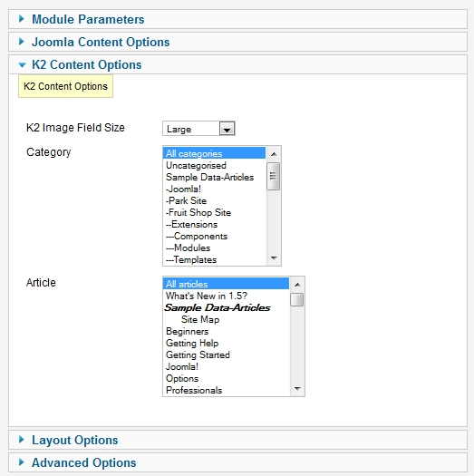The image size is (474, 476).
Task: Click the Category list scroll up arrow
Action: (274, 154)
